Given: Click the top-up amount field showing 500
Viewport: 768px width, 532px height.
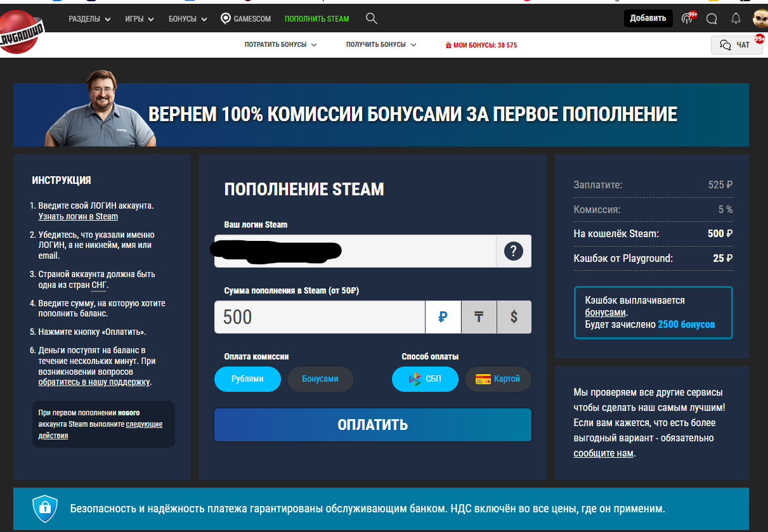Looking at the screenshot, I should coord(320,317).
